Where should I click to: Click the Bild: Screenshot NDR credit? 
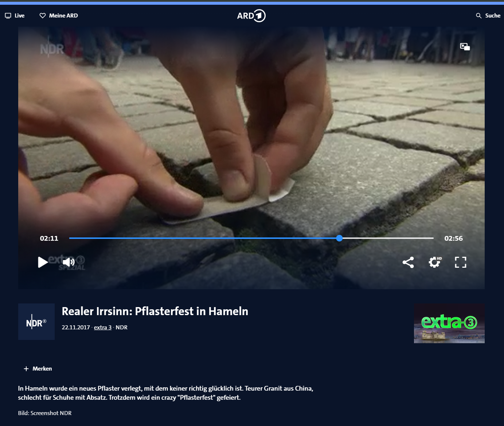(45, 413)
